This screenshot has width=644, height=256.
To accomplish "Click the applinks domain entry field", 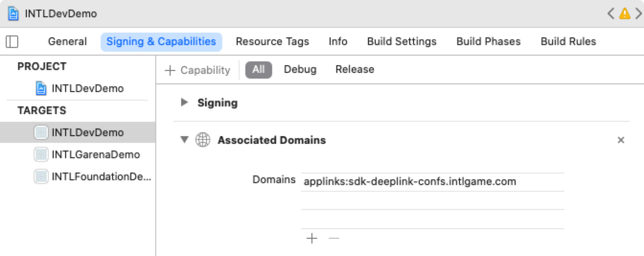I will click(432, 182).
